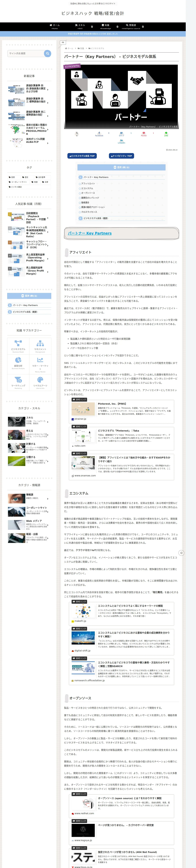The width and height of the screenshot is (196, 868).
Task: Share on X via the X icon
Action: coord(77,134)
